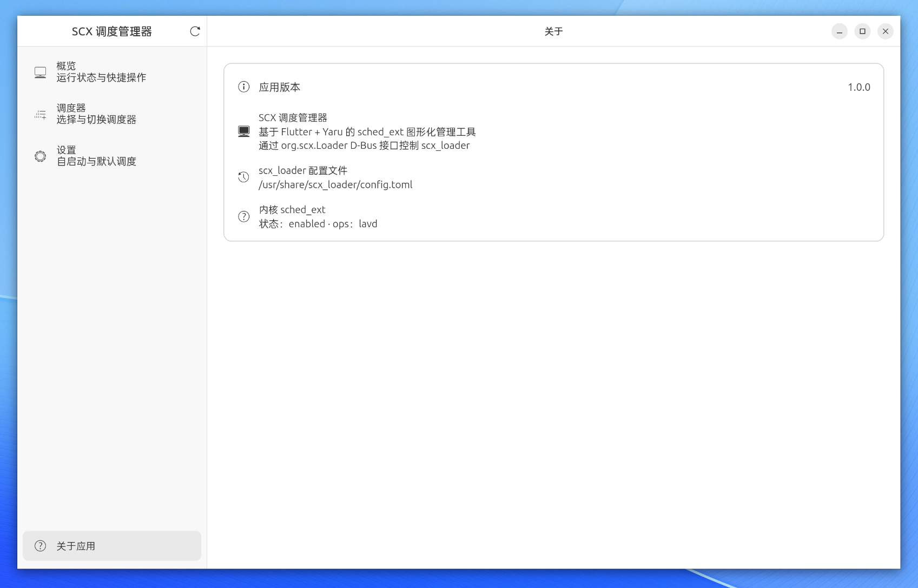Screen dimensions: 918x588
Task: Click the refresh icon beside SCX 调度管理器
Action: 195,31
